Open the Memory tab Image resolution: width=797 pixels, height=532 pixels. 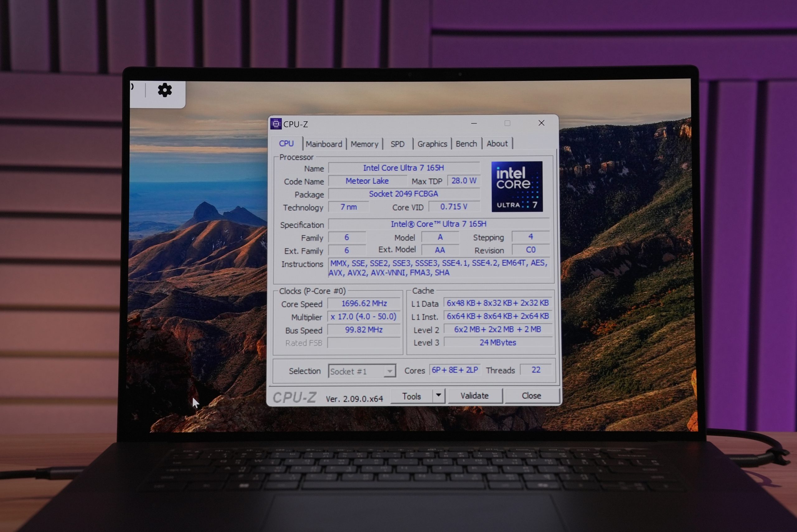pyautogui.click(x=364, y=144)
